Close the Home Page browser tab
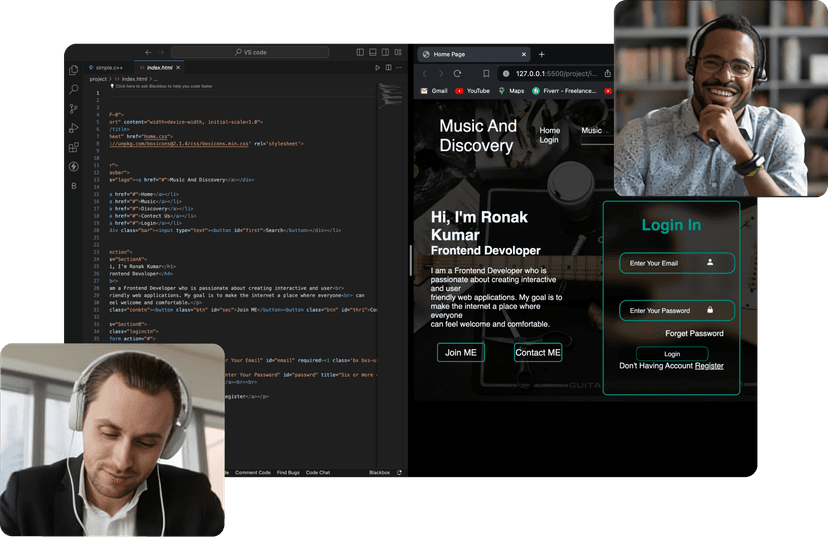This screenshot has height=537, width=828. [x=524, y=54]
